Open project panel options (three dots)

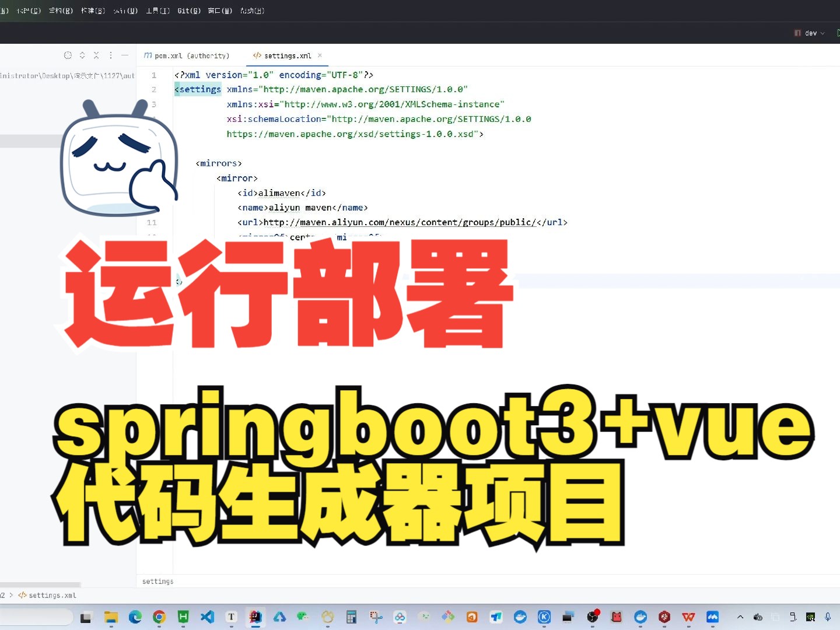pyautogui.click(x=111, y=55)
